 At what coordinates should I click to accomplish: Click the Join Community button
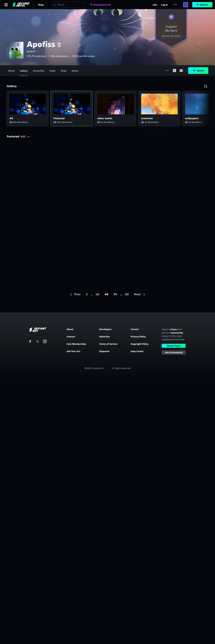[174, 352]
